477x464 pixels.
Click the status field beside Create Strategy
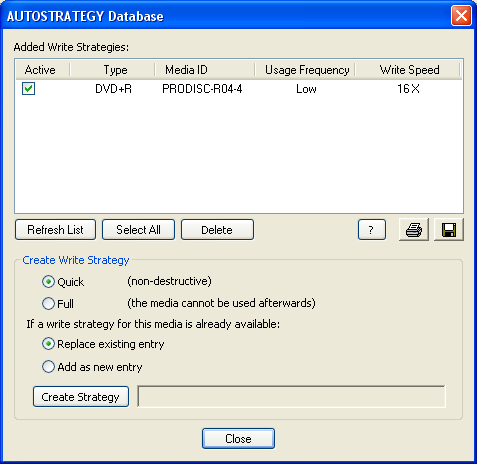[292, 397]
